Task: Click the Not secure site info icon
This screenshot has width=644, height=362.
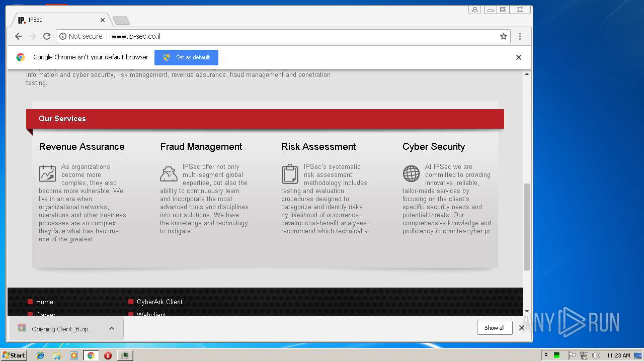Action: pyautogui.click(x=63, y=36)
